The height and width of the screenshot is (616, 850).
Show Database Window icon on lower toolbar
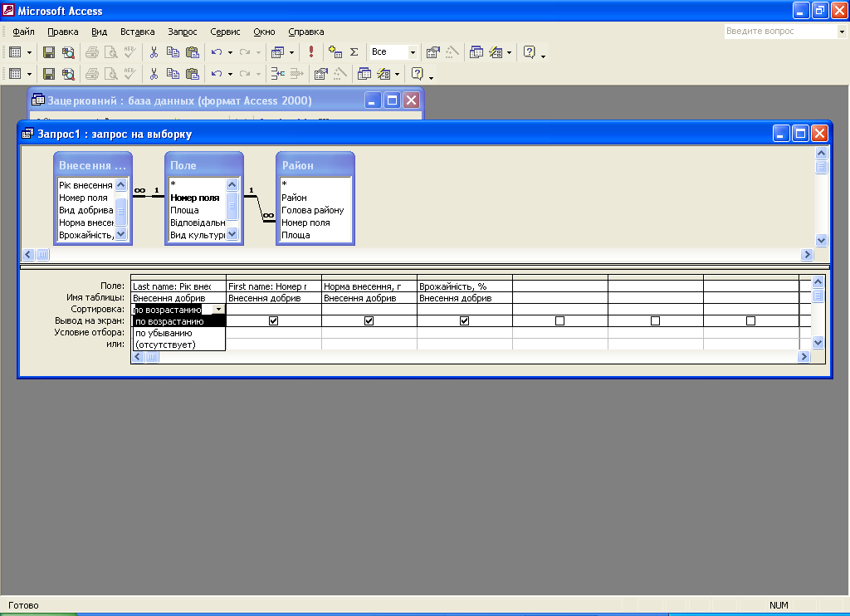coord(364,74)
